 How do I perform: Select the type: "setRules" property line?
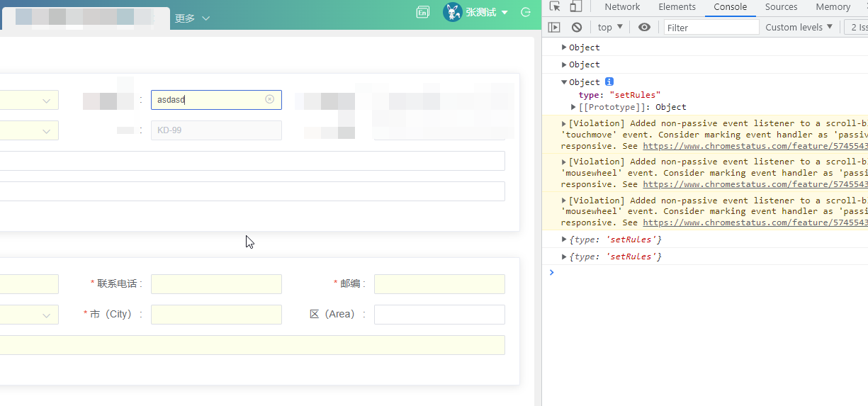pyautogui.click(x=620, y=95)
